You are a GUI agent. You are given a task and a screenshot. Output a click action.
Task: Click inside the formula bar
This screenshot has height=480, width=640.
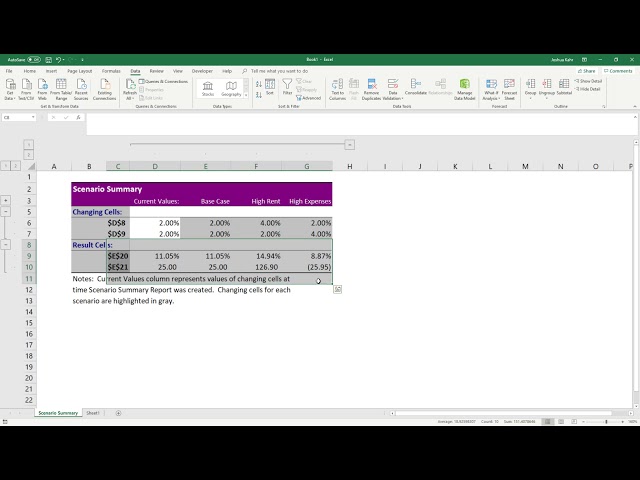click(x=359, y=124)
